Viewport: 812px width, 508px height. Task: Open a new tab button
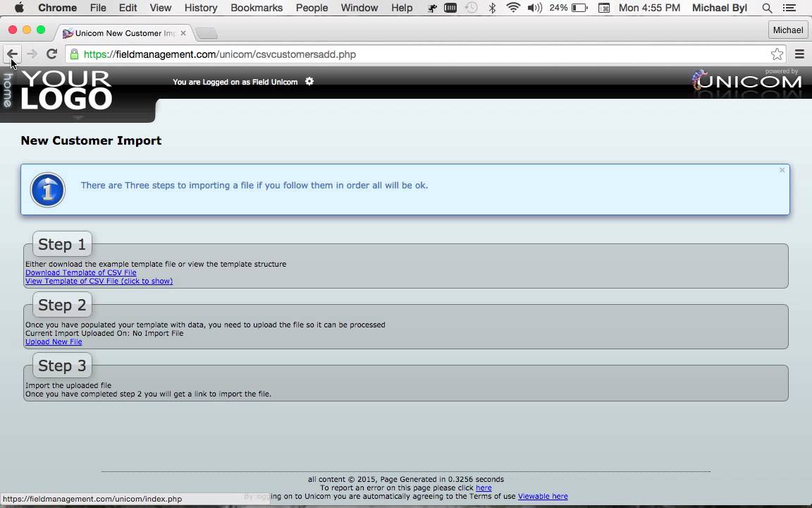coord(206,33)
